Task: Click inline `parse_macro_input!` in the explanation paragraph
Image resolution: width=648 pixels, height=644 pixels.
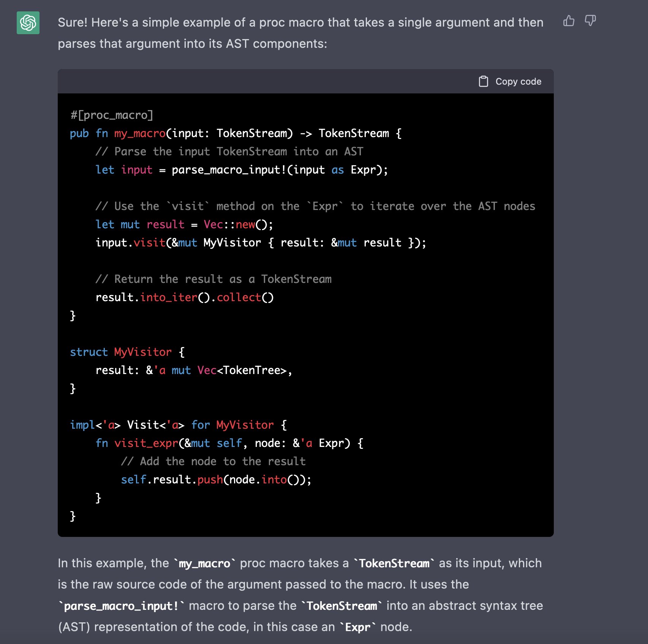Action: [121, 606]
